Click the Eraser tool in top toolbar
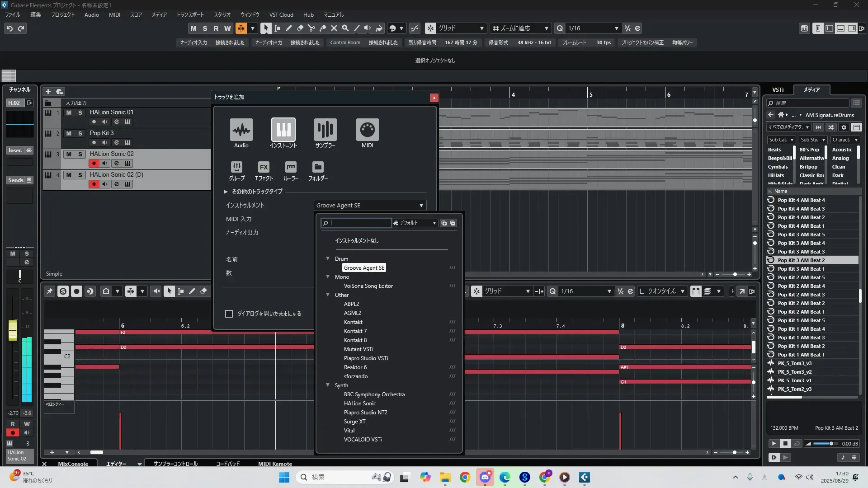Viewport: 868px width, 488px height. click(x=300, y=28)
